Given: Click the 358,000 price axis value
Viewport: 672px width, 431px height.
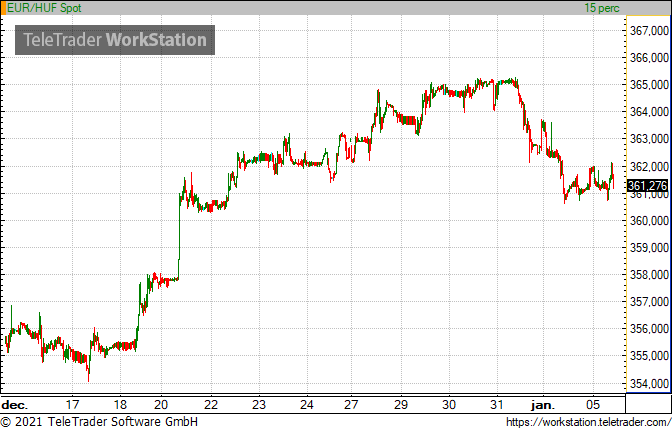Looking at the screenshot, I should pyautogui.click(x=649, y=275).
